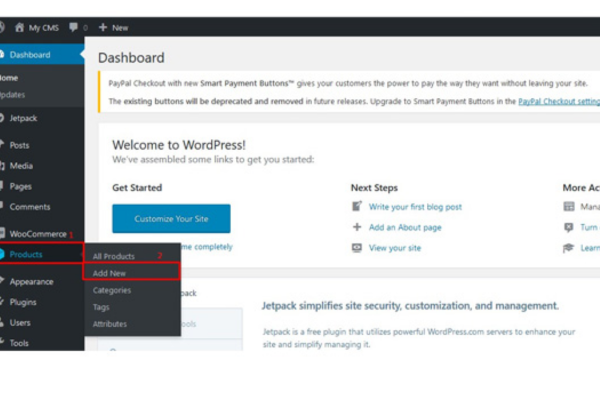
Task: Click the Next Steps heading
Action: click(x=374, y=188)
